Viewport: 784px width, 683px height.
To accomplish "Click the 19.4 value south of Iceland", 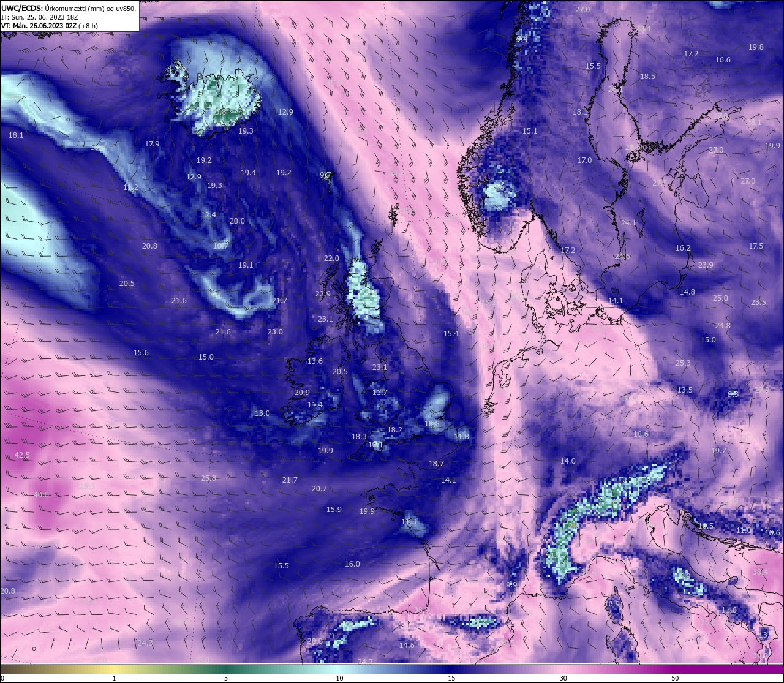I will (248, 173).
